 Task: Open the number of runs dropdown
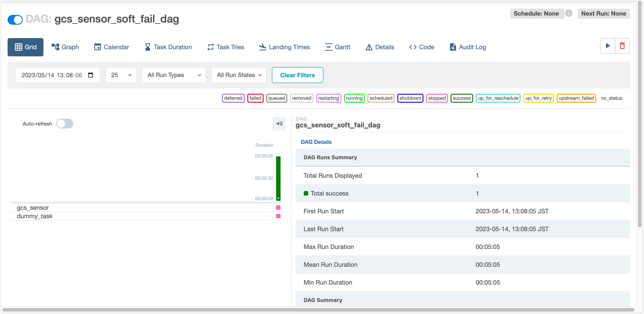(121, 75)
